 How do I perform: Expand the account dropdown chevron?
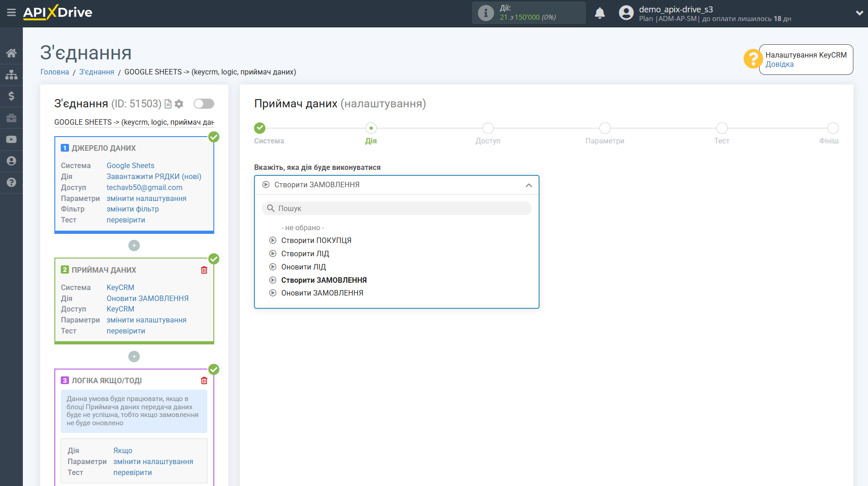point(859,13)
